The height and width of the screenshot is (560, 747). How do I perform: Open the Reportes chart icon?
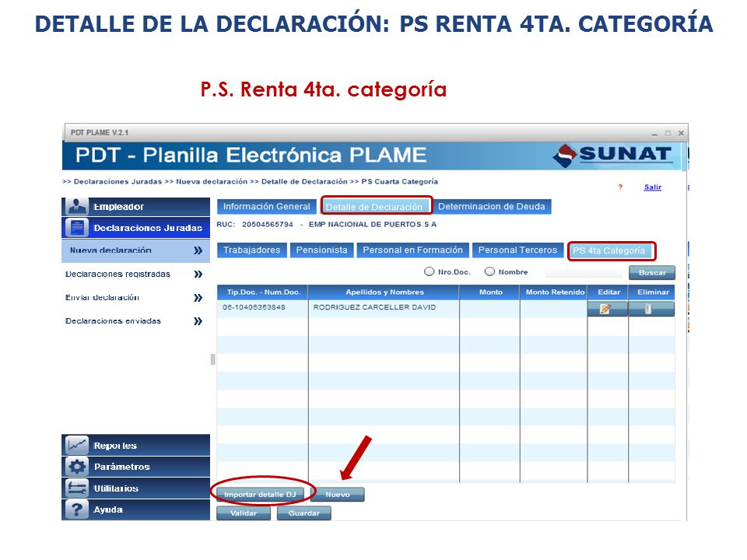pos(77,445)
